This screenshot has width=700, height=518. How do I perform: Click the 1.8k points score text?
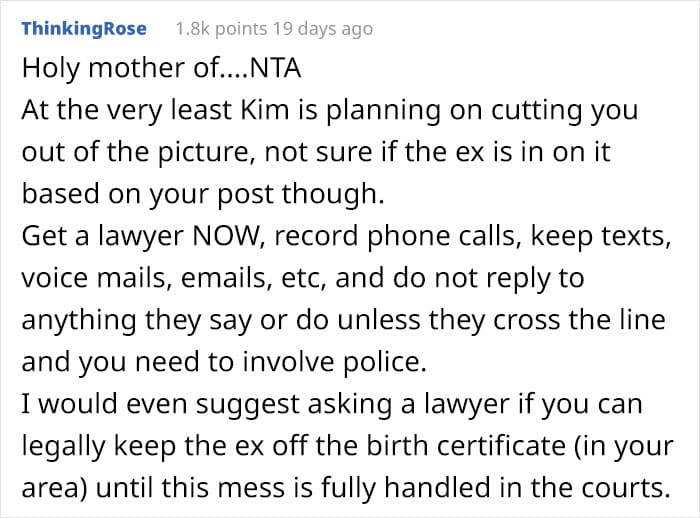click(x=221, y=29)
